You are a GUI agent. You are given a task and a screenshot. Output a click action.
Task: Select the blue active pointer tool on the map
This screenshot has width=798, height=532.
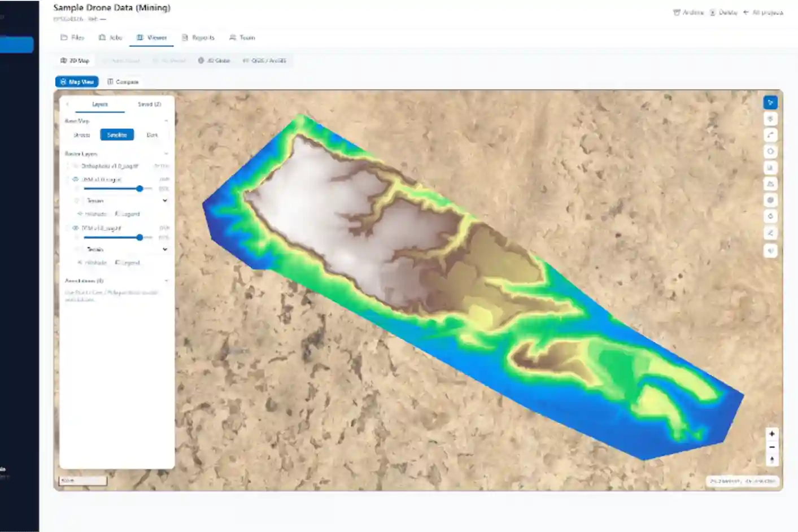770,102
